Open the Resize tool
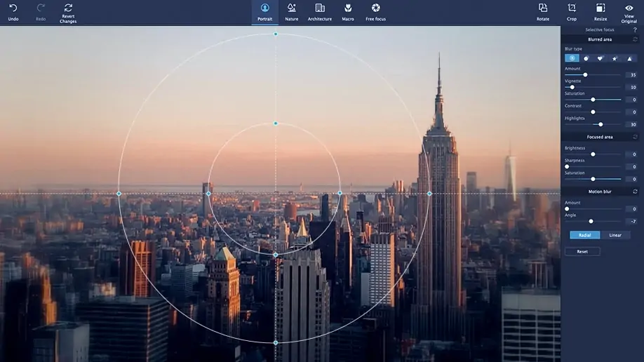The image size is (644, 362). (601, 13)
